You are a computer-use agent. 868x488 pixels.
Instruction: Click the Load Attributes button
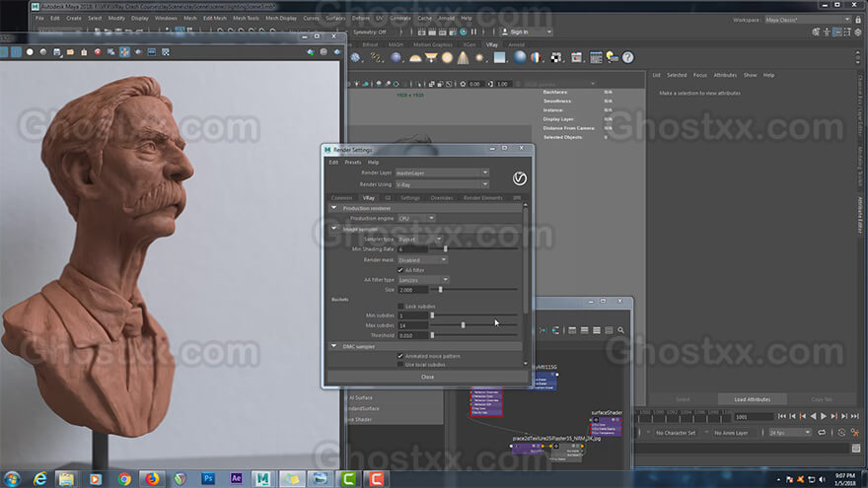(x=753, y=399)
